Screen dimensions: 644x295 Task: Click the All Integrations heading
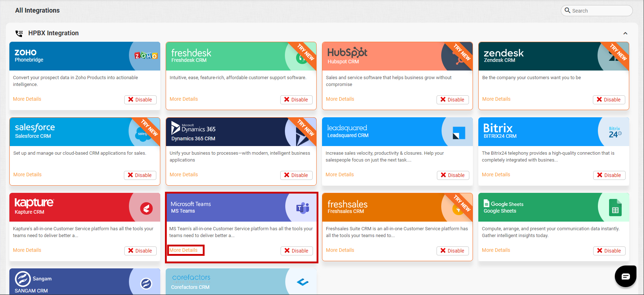[37, 10]
